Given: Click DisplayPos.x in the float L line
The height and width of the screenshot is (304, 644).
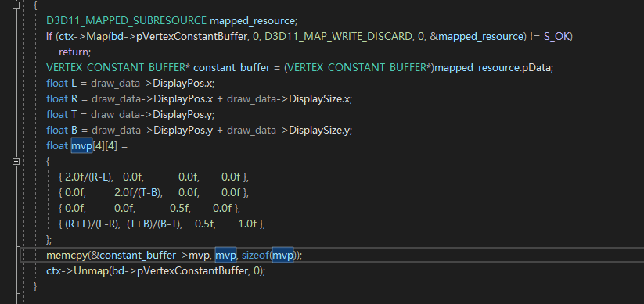Looking at the screenshot, I should click(182, 84).
